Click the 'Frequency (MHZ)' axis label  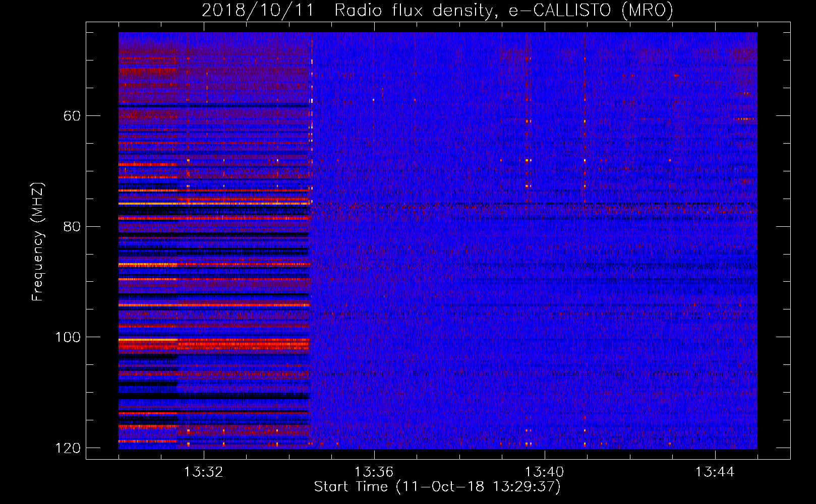pyautogui.click(x=38, y=242)
